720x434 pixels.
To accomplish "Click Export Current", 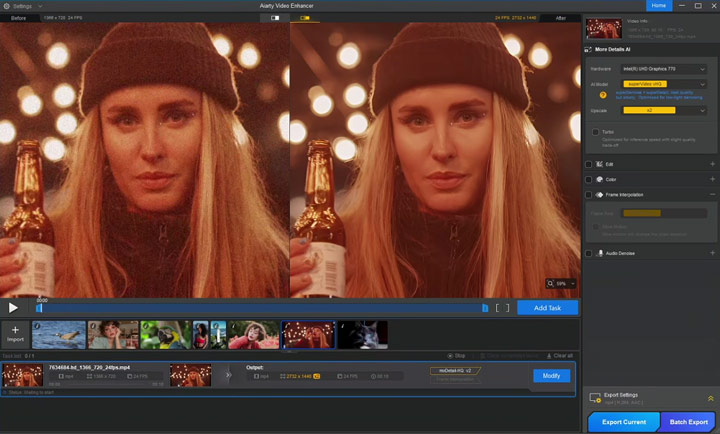I will click(624, 422).
